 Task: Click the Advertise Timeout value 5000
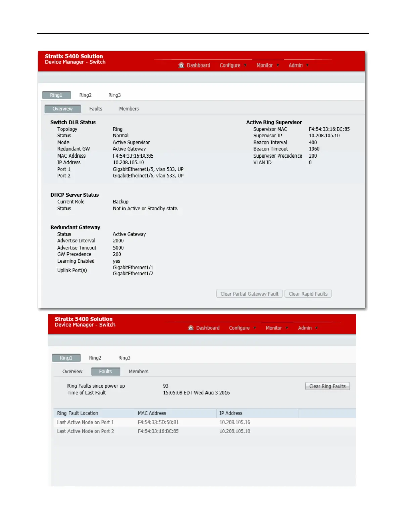(x=118, y=248)
